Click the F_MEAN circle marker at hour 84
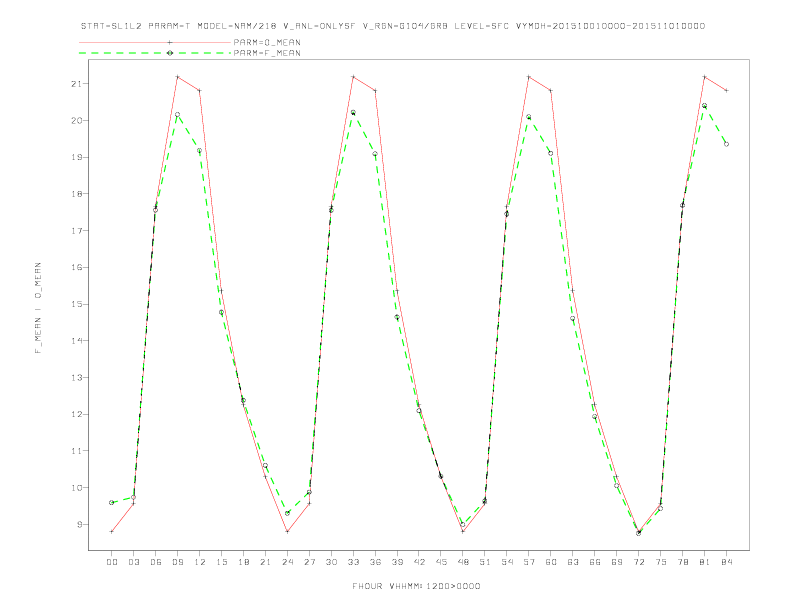Viewport: 792px width, 612px height. click(726, 144)
